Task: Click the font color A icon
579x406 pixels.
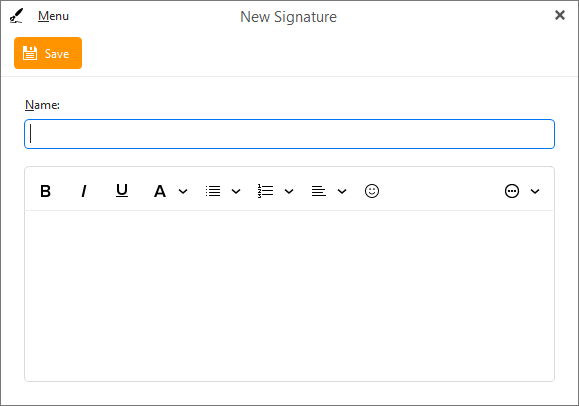Action: 160,191
